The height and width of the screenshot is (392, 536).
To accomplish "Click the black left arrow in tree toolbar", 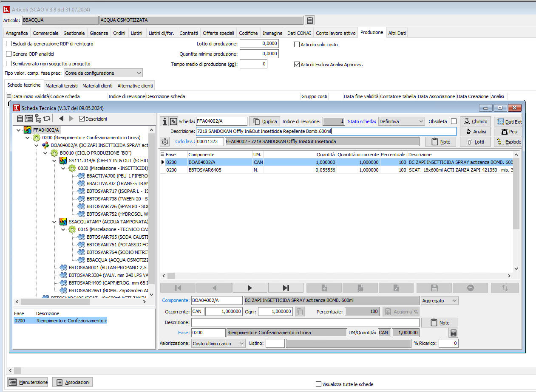I will click(61, 119).
